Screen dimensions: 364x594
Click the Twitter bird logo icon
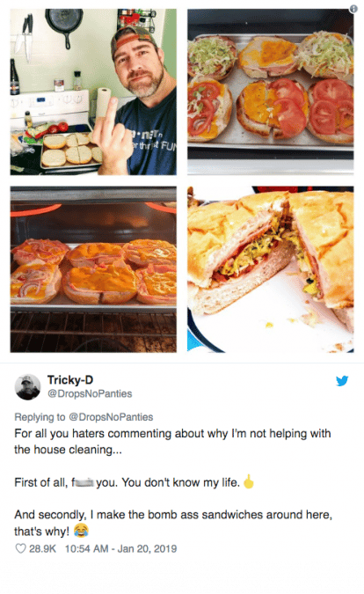[342, 381]
